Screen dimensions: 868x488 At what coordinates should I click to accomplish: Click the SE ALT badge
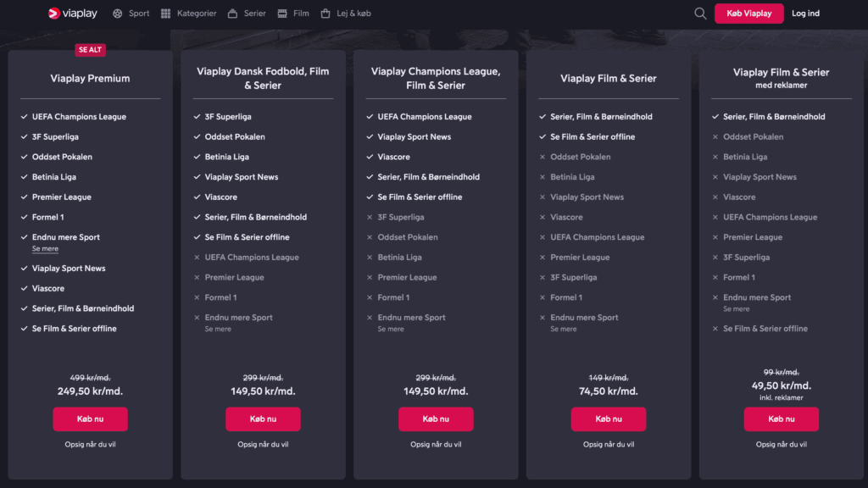pyautogui.click(x=90, y=50)
